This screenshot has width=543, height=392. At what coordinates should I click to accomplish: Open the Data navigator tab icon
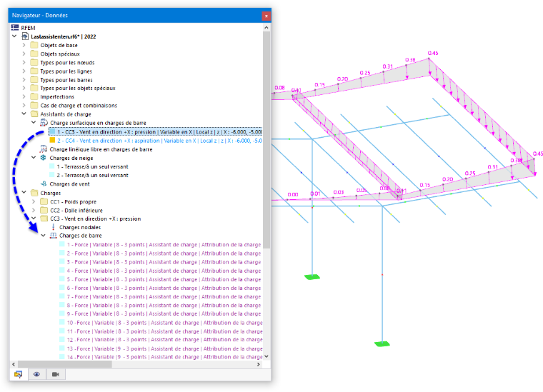pos(19,374)
